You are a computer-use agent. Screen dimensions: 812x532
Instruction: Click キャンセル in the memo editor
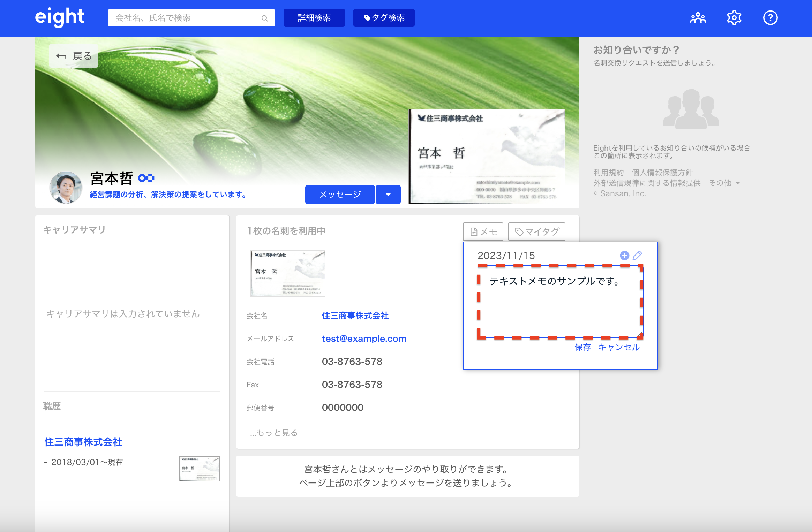coord(619,347)
